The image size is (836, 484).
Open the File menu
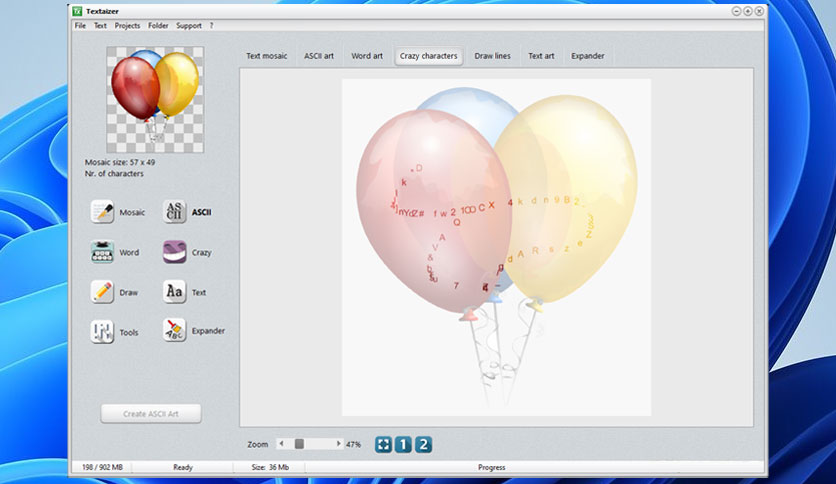80,26
